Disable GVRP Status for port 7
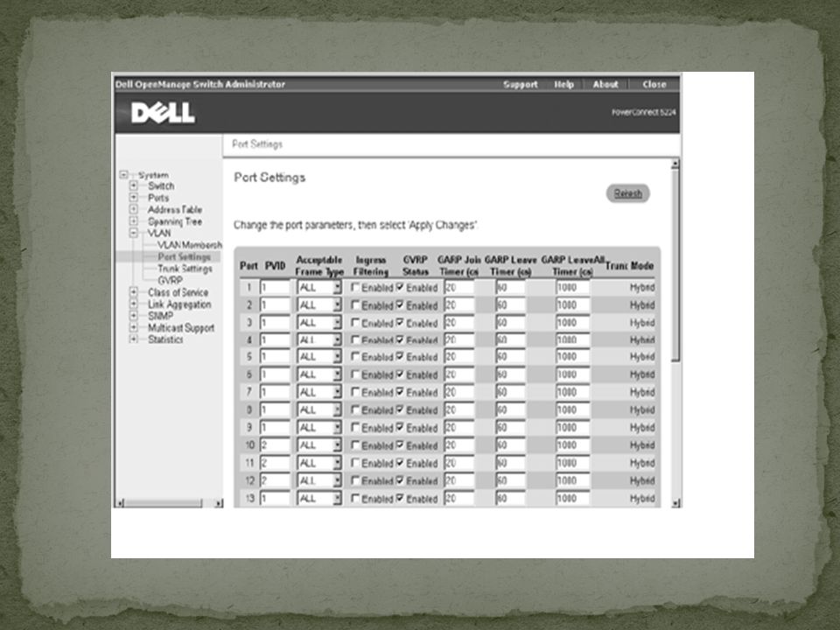Image resolution: width=840 pixels, height=630 pixels. point(400,392)
